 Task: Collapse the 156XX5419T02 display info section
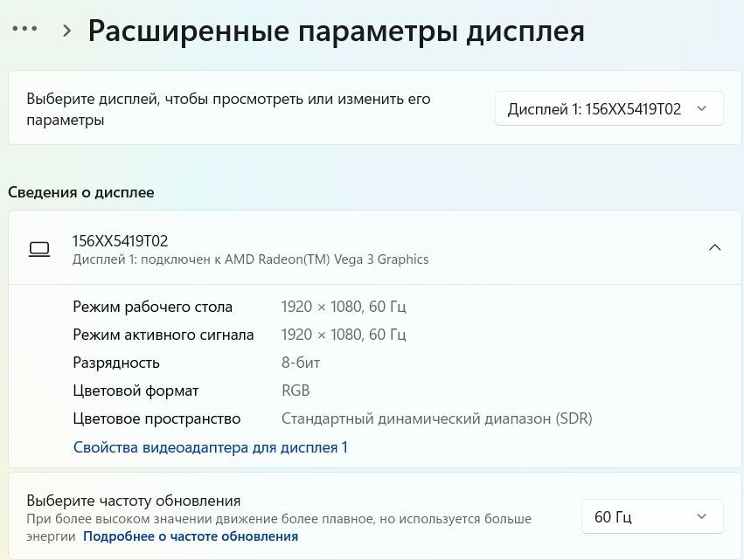pyautogui.click(x=714, y=248)
